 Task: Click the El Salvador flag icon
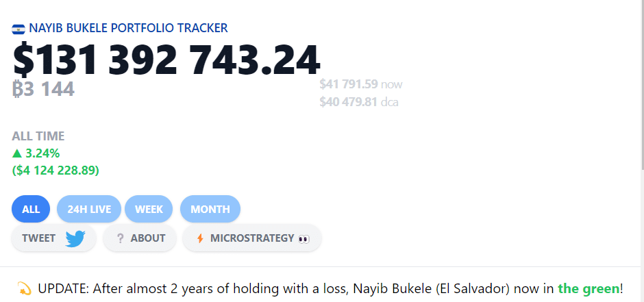point(18,29)
